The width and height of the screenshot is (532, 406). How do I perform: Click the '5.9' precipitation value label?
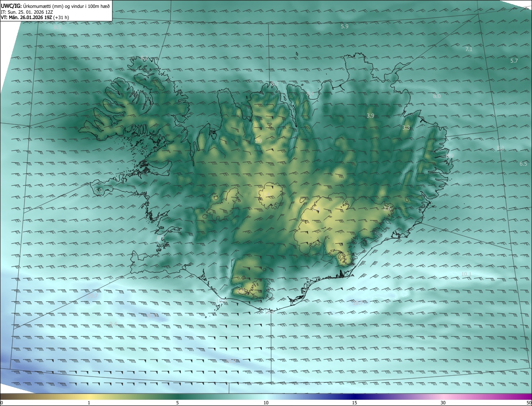pos(345,26)
